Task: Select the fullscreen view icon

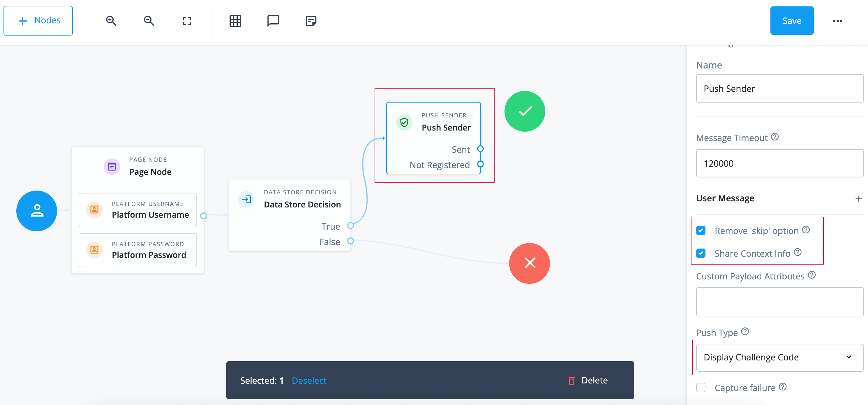Action: click(x=187, y=21)
